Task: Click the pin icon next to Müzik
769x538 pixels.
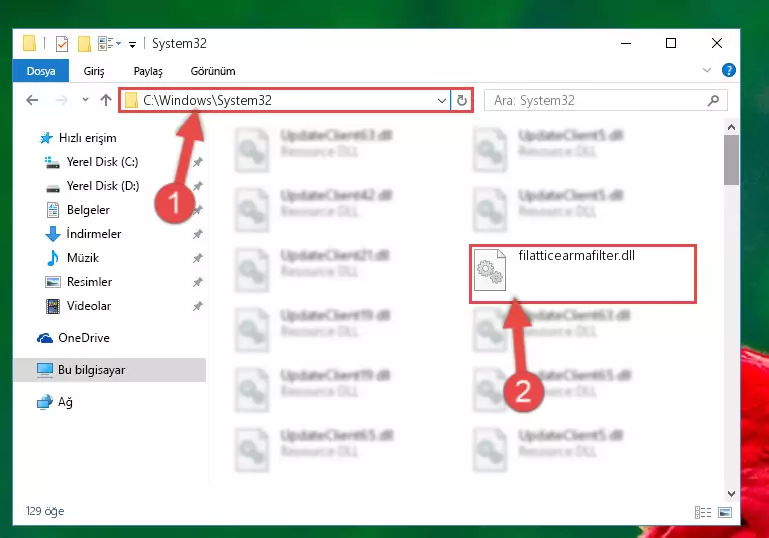Action: click(x=198, y=258)
